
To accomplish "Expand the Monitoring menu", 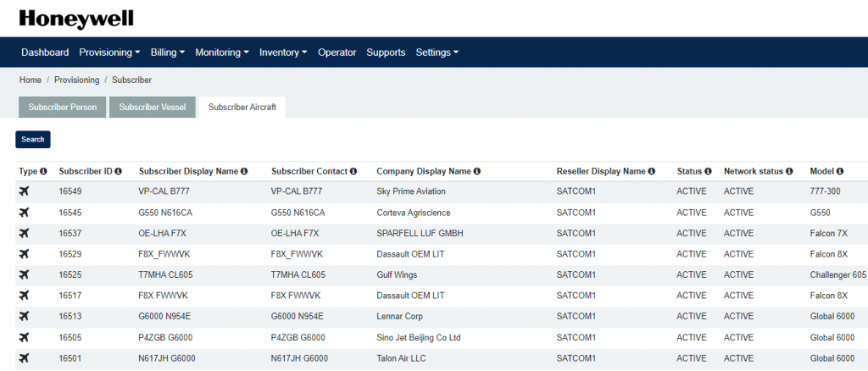I will (222, 53).
